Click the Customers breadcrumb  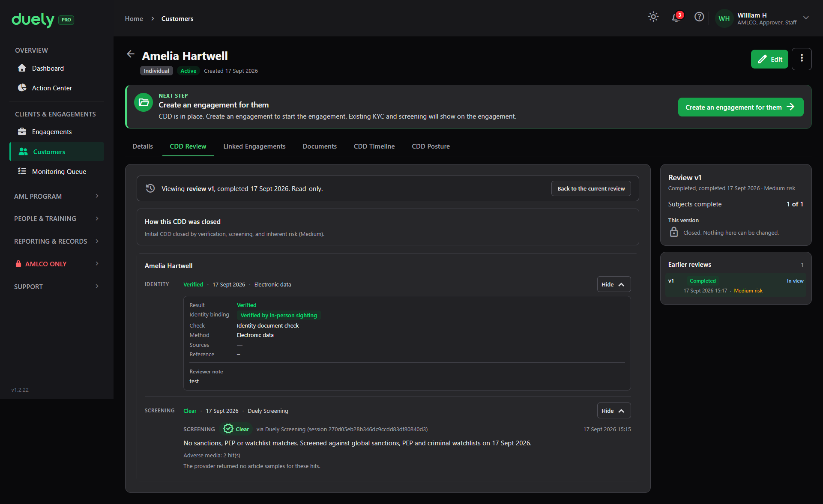click(177, 19)
